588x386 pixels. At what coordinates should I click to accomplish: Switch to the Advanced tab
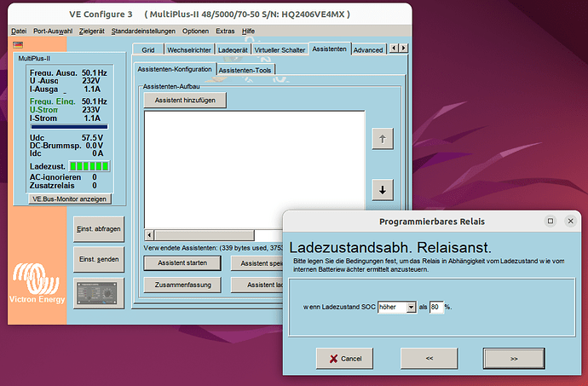coord(368,49)
